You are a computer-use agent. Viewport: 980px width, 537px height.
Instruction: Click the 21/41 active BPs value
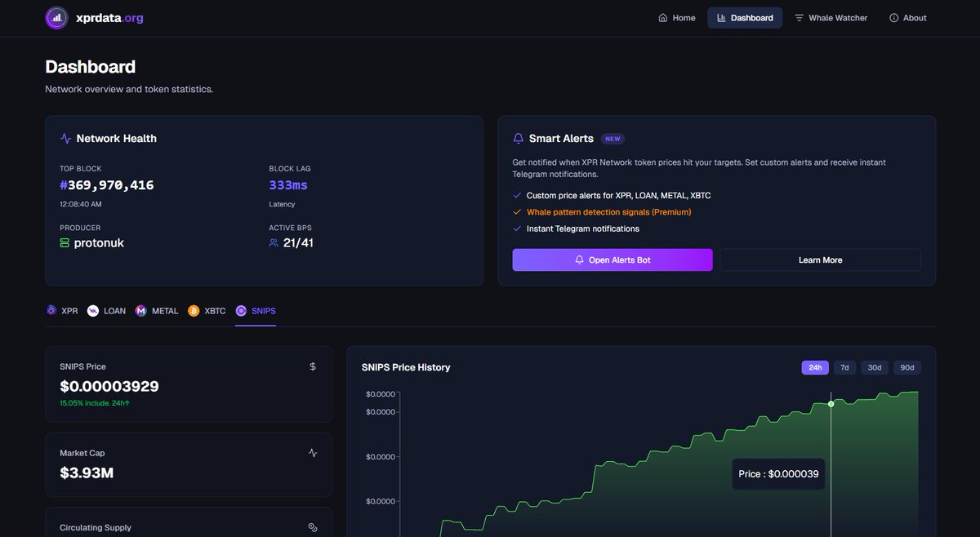tap(298, 243)
